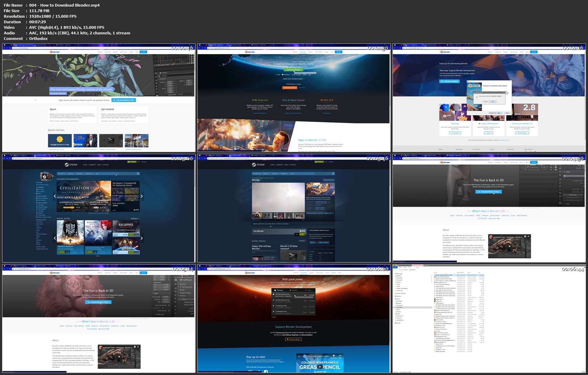Viewport: 588px width, 375px height.
Task: Click file name 004 - How to Download Blender.mp4
Action: pos(65,5)
